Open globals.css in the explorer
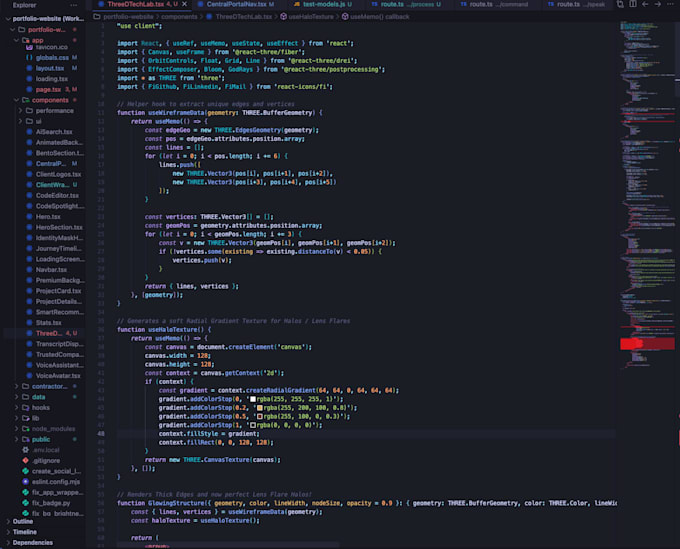This screenshot has height=549, width=680. click(52, 57)
